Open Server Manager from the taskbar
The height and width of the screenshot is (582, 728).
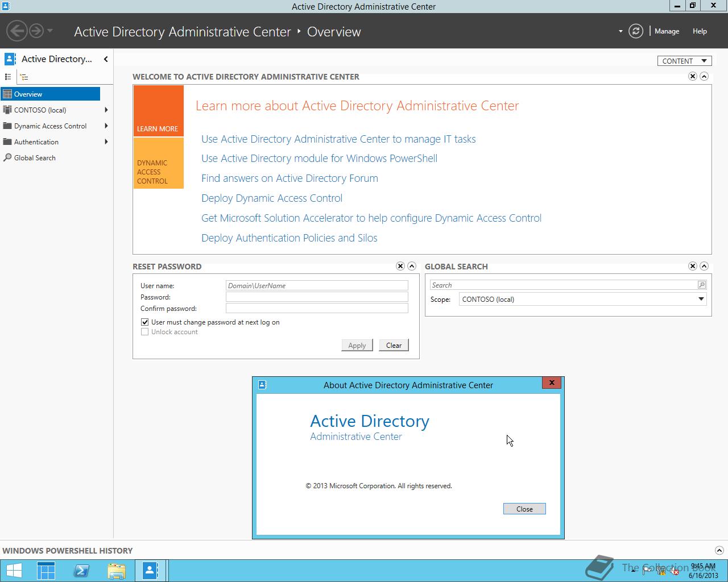pos(46,571)
